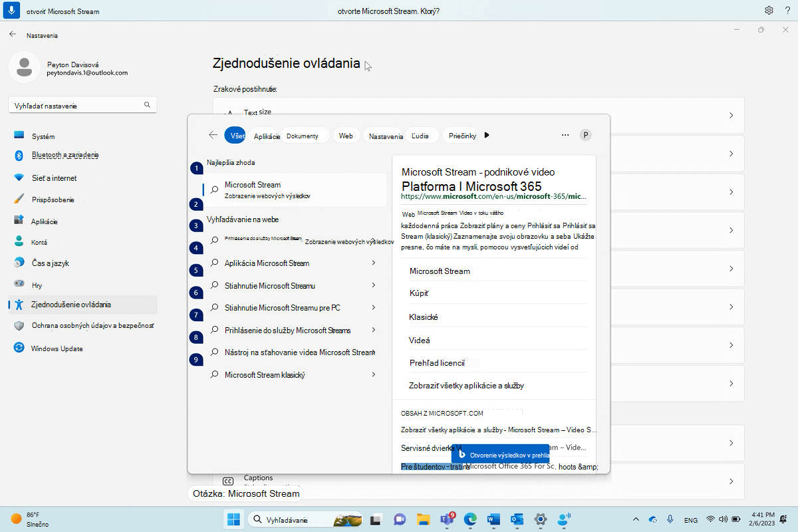Click Otvorenie výsledkov v prehliadači button
This screenshot has height=532, width=798.
coord(500,454)
